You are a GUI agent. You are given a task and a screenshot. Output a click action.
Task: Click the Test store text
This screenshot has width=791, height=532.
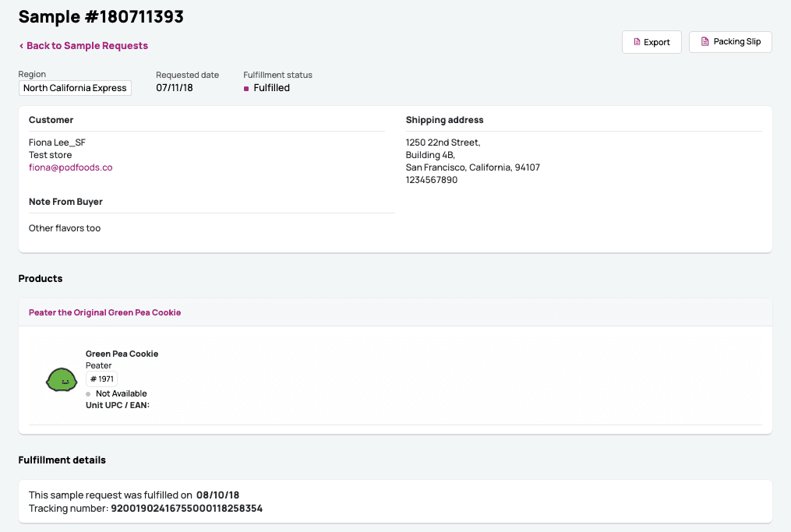50,155
